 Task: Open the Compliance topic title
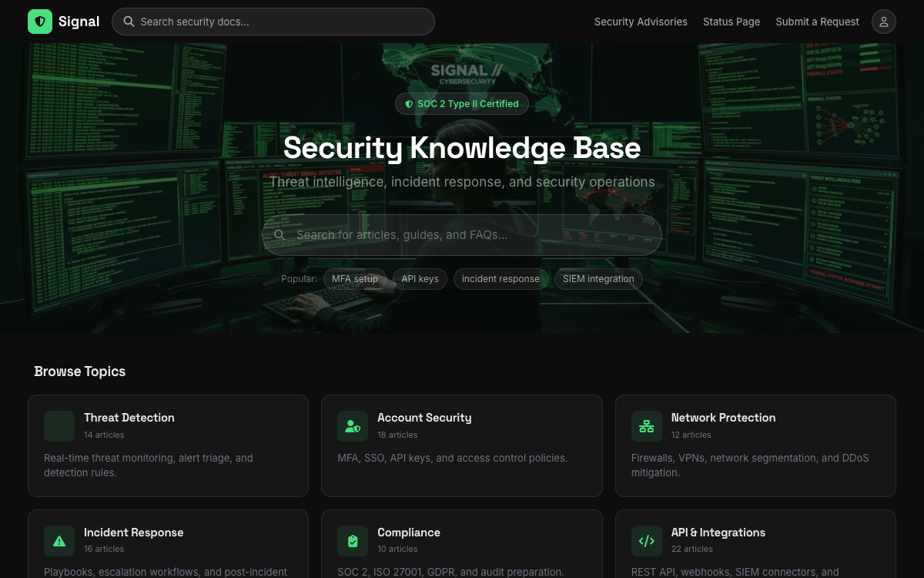coord(409,533)
